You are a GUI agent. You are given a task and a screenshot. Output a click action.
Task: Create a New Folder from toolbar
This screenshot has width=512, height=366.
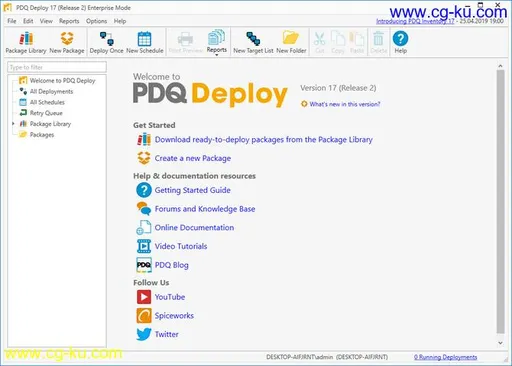291,42
